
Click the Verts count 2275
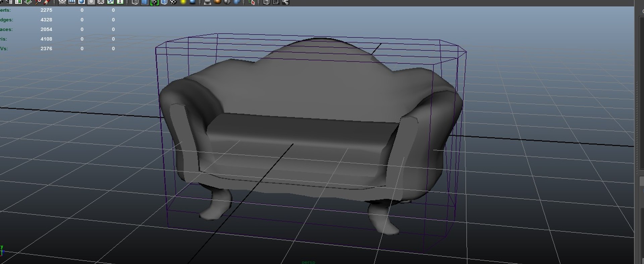(46, 10)
